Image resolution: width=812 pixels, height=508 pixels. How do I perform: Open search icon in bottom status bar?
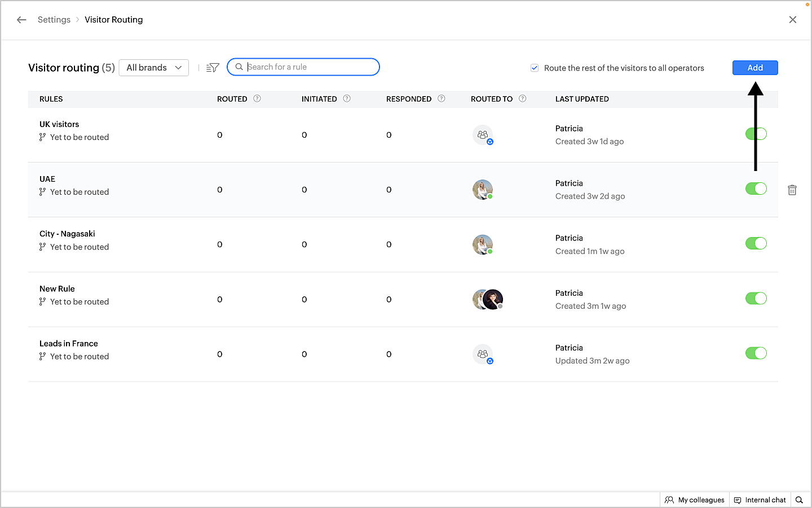tap(799, 500)
